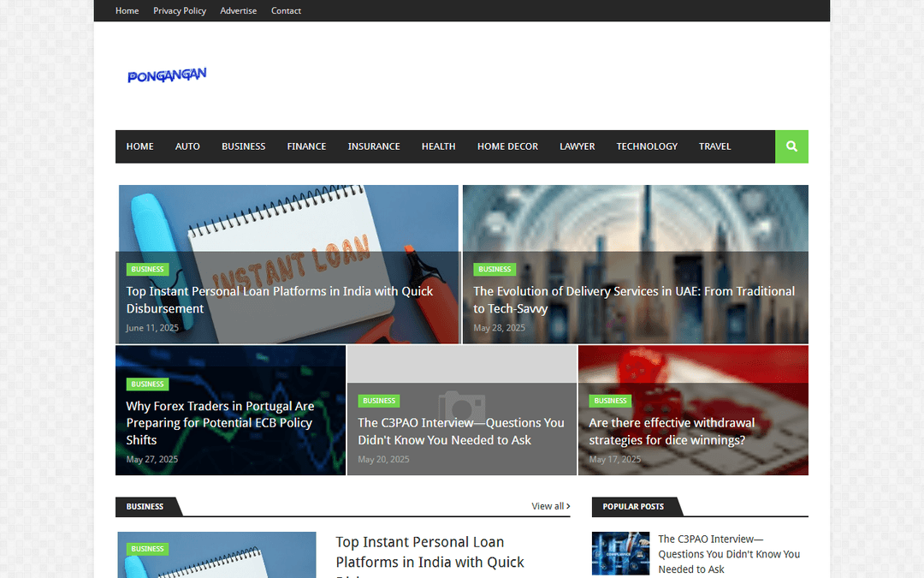Select the INSURANCE category menu

[x=374, y=146]
